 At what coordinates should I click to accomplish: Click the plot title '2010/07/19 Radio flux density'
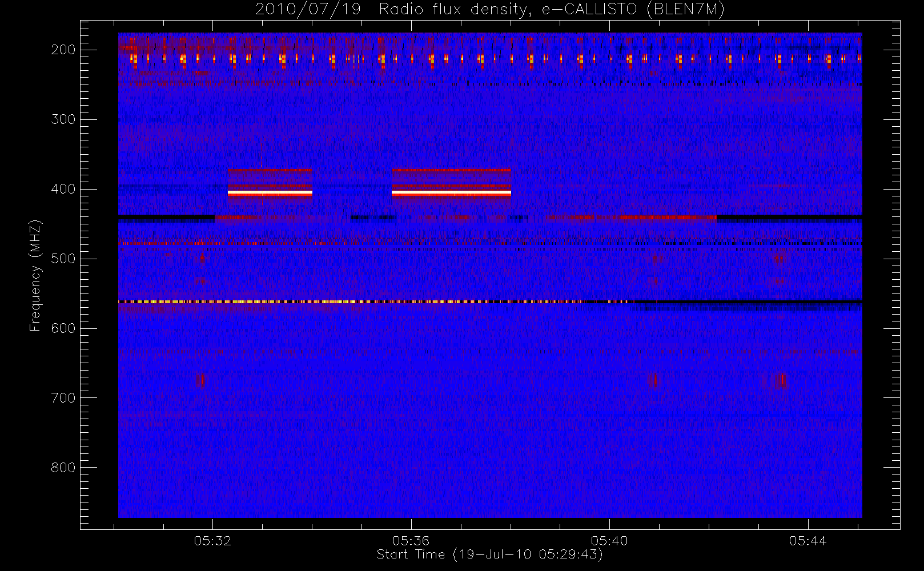[x=490, y=9]
